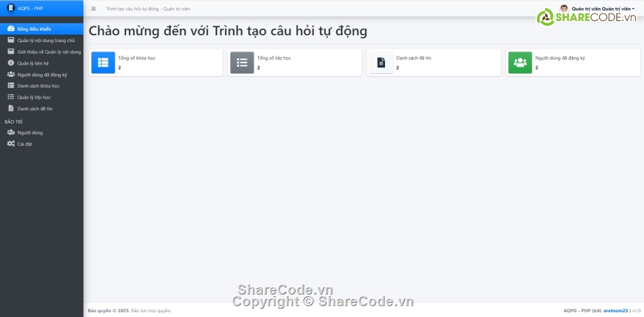Open Quản lý lớp học menu item

pyautogui.click(x=41, y=98)
